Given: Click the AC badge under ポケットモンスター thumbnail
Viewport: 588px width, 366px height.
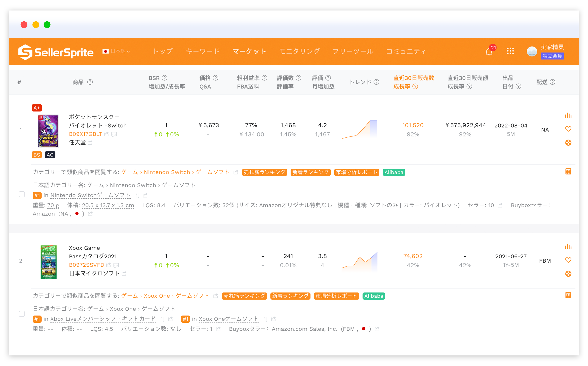Looking at the screenshot, I should (x=50, y=155).
